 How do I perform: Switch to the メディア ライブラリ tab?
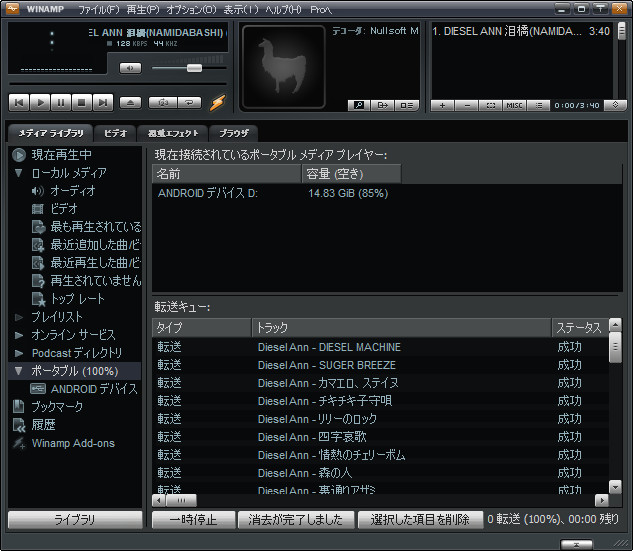51,133
